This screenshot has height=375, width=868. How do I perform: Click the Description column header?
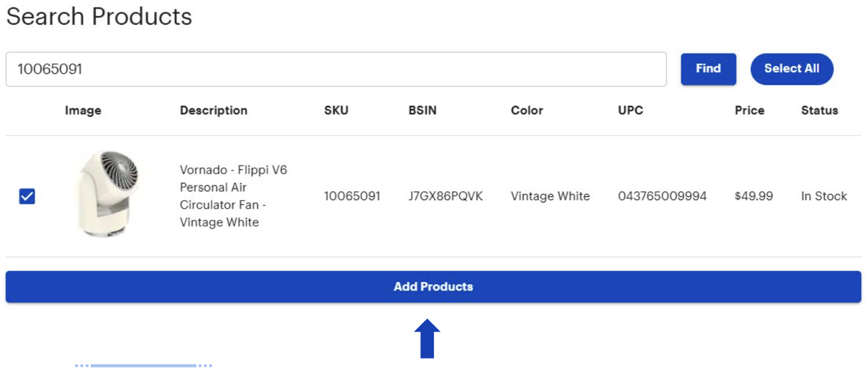[213, 110]
